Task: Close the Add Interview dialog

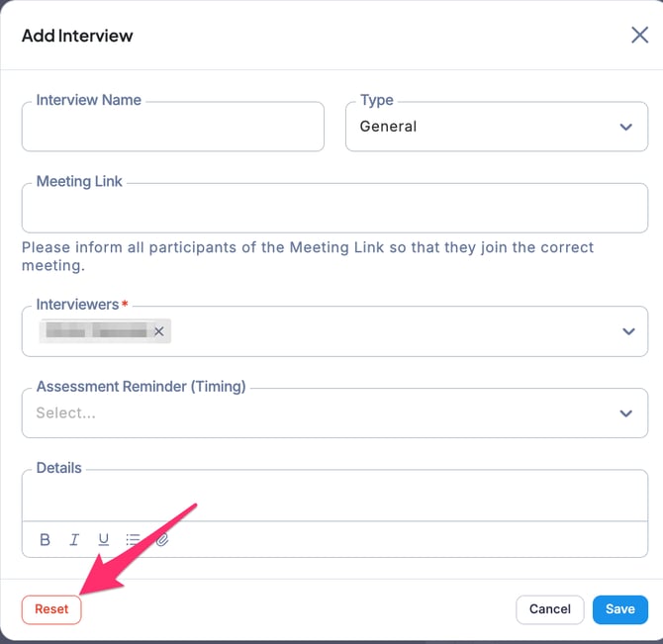Action: [x=639, y=36]
